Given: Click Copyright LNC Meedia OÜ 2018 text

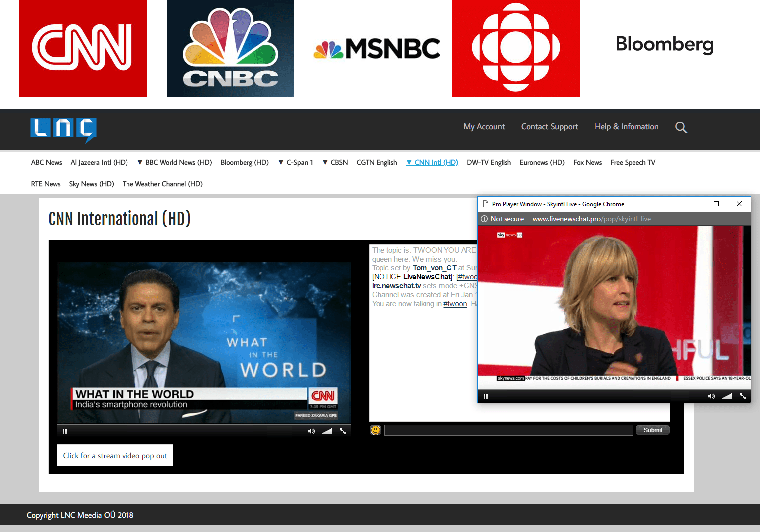Looking at the screenshot, I should click(80, 515).
